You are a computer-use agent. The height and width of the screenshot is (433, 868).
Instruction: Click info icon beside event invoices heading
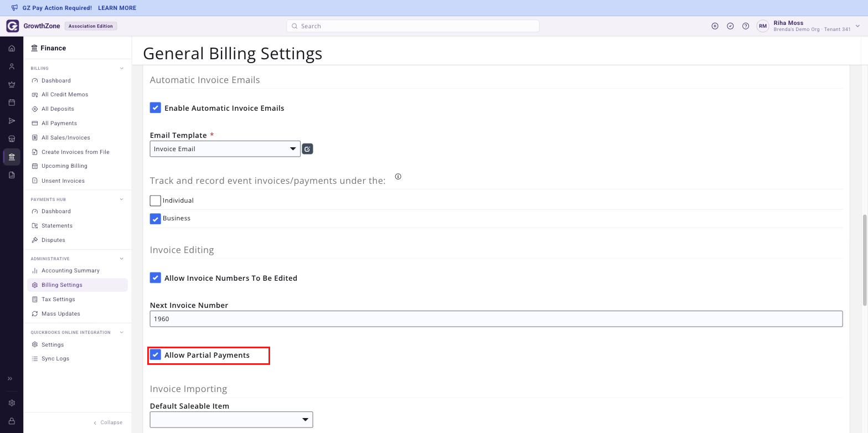coord(398,177)
